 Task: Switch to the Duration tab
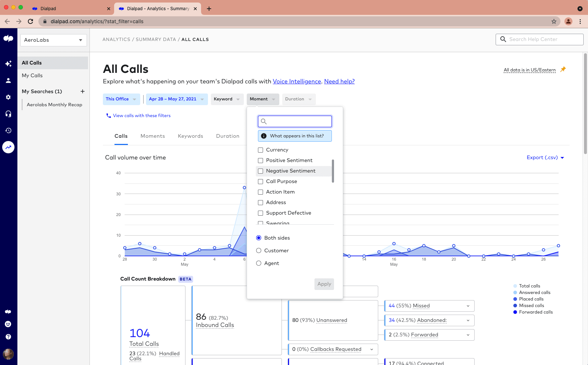pyautogui.click(x=228, y=136)
